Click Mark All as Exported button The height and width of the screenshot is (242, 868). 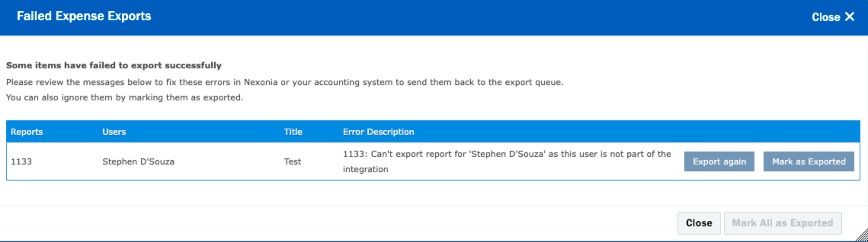(x=783, y=223)
